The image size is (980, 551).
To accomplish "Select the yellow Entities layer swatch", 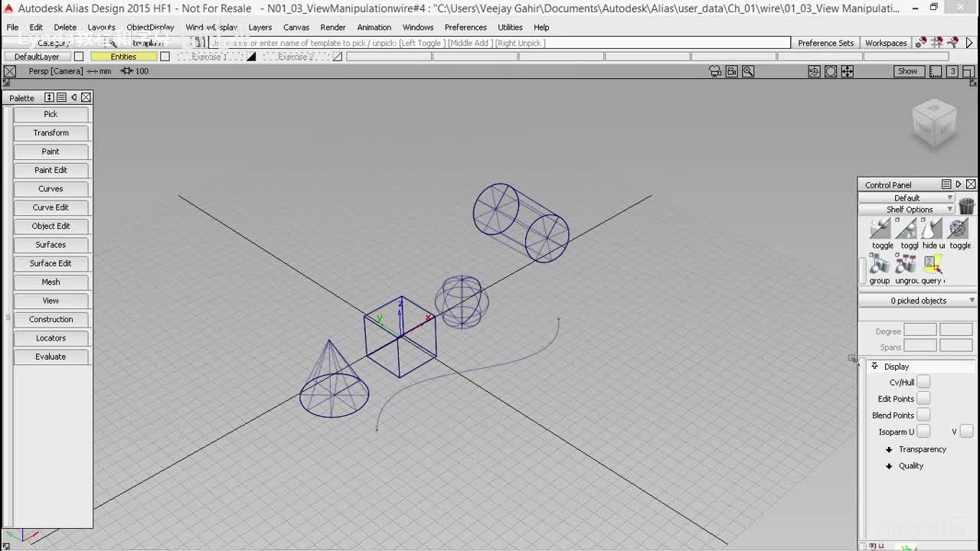I will [123, 57].
